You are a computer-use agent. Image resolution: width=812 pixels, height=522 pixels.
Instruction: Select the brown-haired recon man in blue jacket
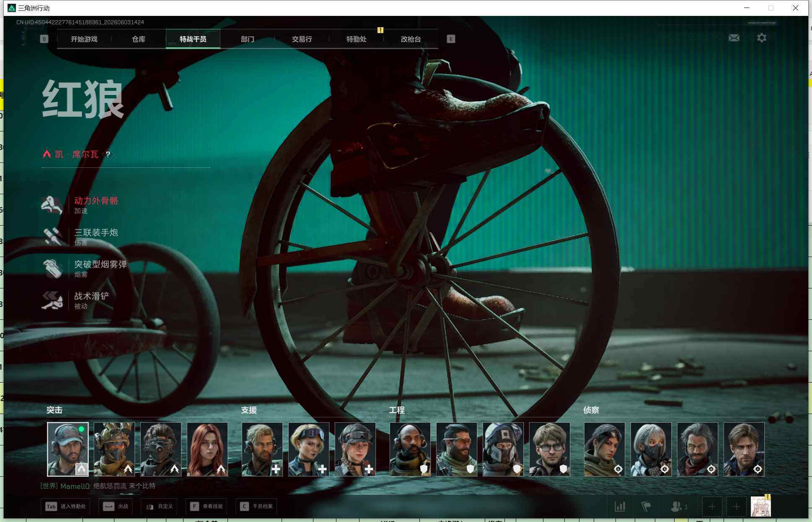tap(744, 449)
